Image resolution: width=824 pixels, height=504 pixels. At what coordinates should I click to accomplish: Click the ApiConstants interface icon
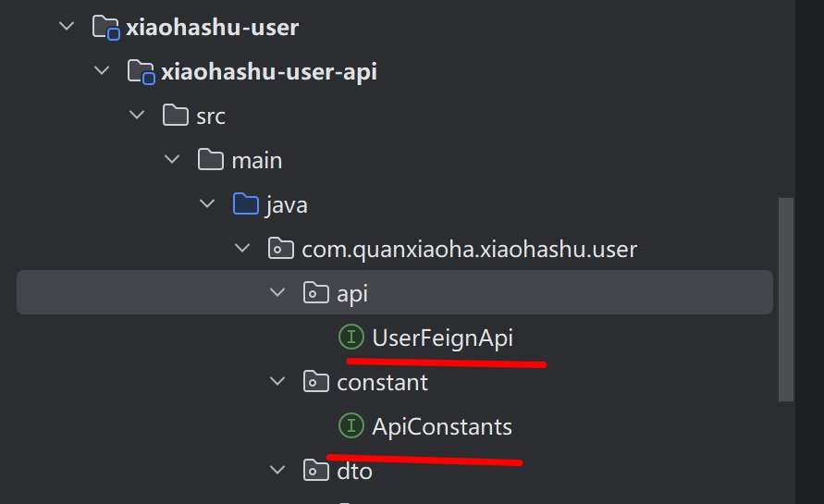tap(351, 426)
